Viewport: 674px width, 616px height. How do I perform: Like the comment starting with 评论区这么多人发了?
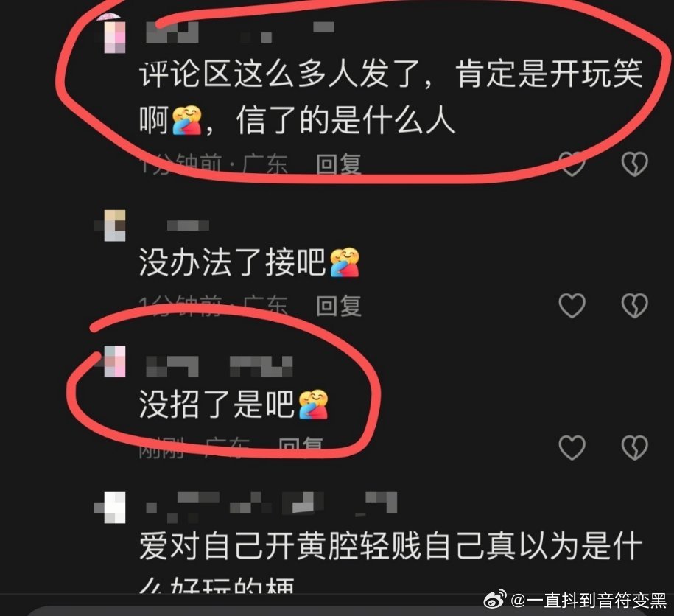pyautogui.click(x=572, y=164)
